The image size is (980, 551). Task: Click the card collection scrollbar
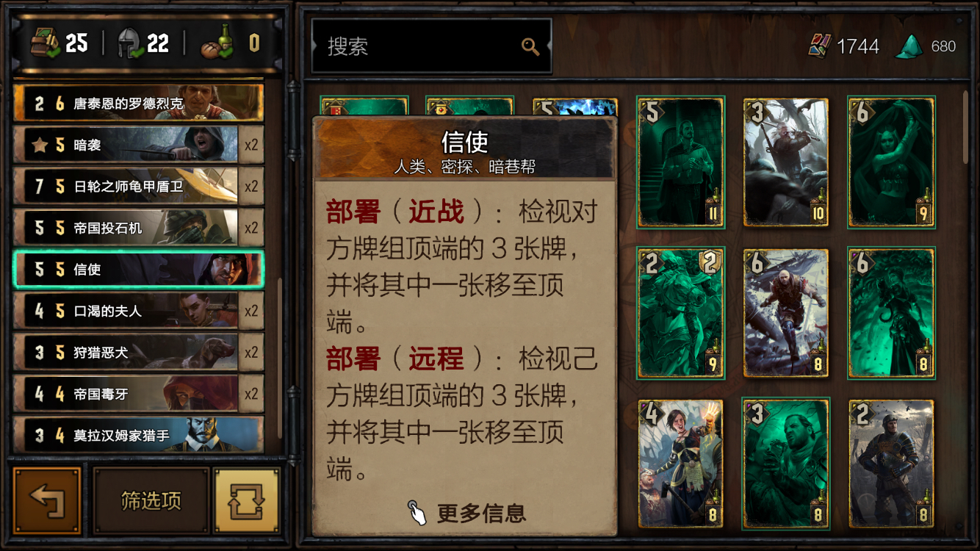pyautogui.click(x=968, y=126)
